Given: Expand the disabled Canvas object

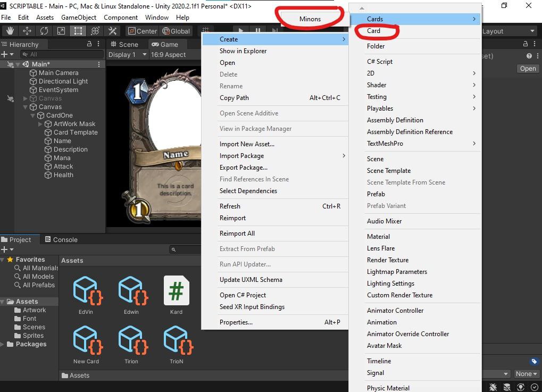Looking at the screenshot, I should [25, 98].
